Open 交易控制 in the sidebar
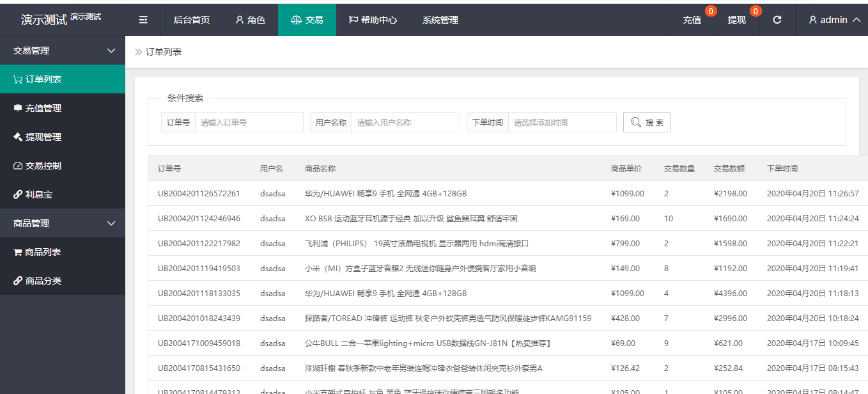Screen dimensions: 868x394 (43, 166)
